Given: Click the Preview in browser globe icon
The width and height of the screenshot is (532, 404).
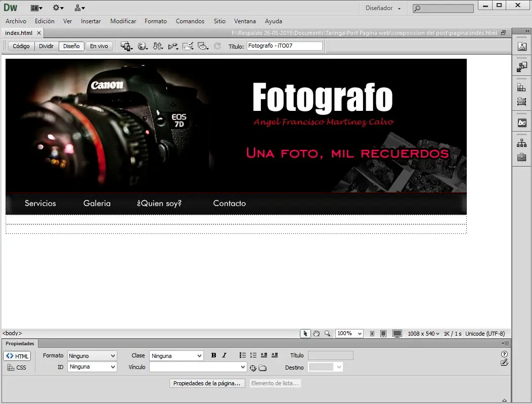Looking at the screenshot, I should tap(143, 46).
